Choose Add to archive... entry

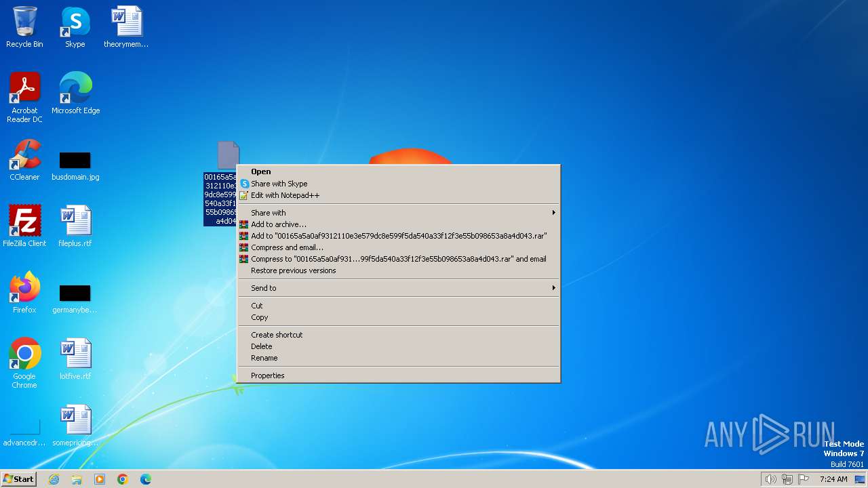point(399,224)
